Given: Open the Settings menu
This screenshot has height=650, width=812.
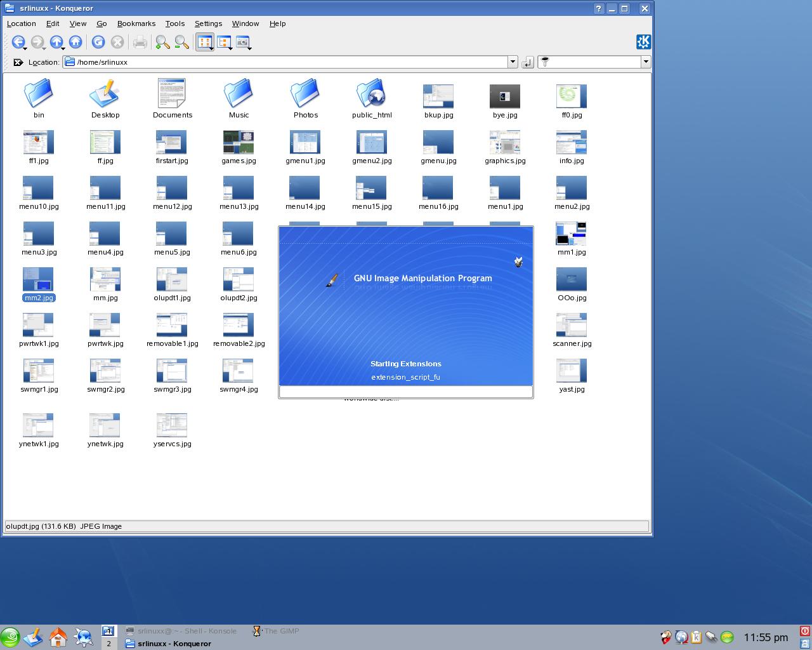Looking at the screenshot, I should tap(208, 23).
